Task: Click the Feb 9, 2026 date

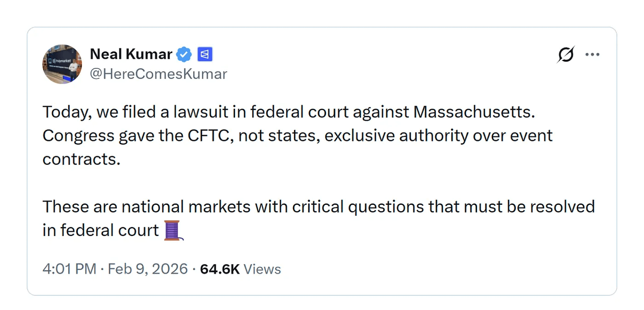Action: [148, 269]
